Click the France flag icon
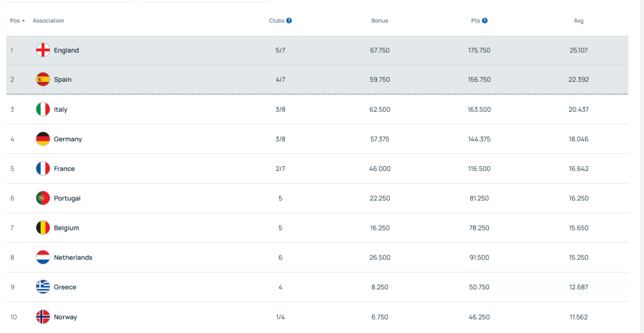This screenshot has height=333, width=644. [x=43, y=169]
